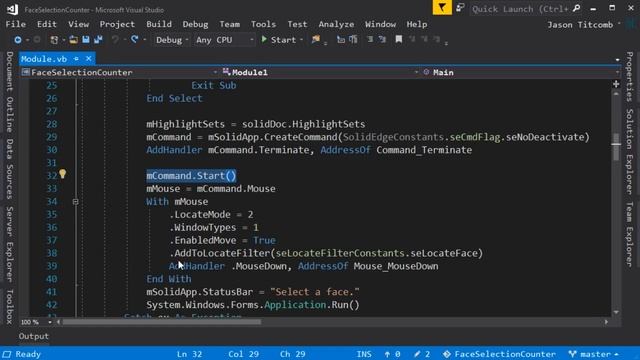Open the File menu

point(16,24)
